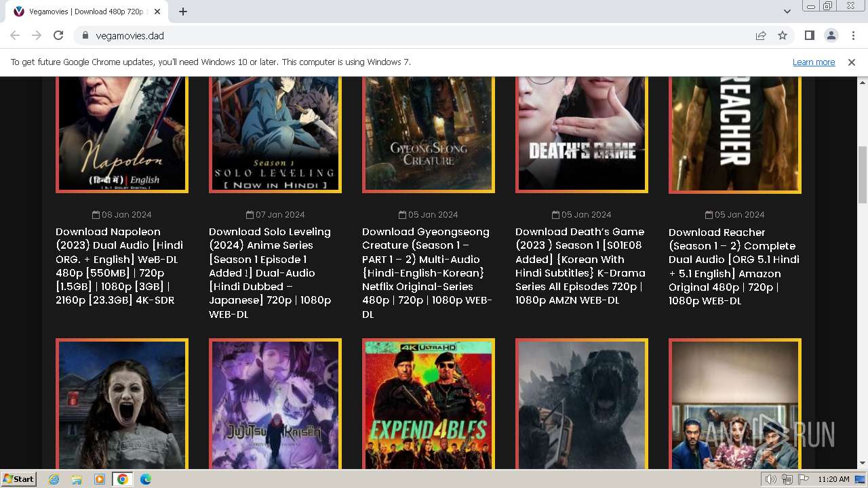Switch to Chrome in the taskbar
Screen dimensions: 868x488
(x=123, y=479)
